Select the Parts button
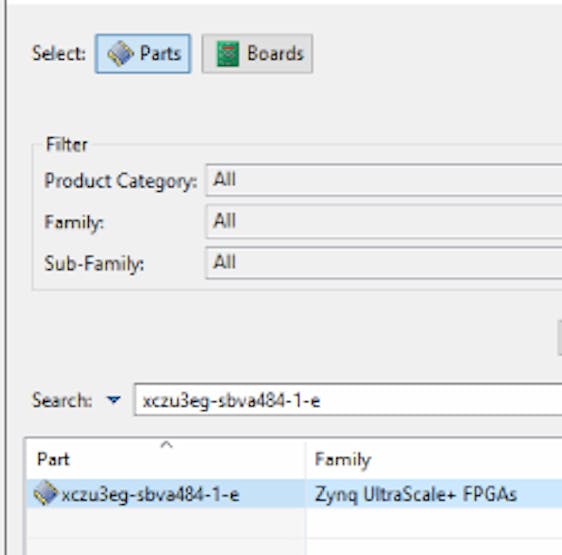The height and width of the screenshot is (555, 562). [143, 54]
